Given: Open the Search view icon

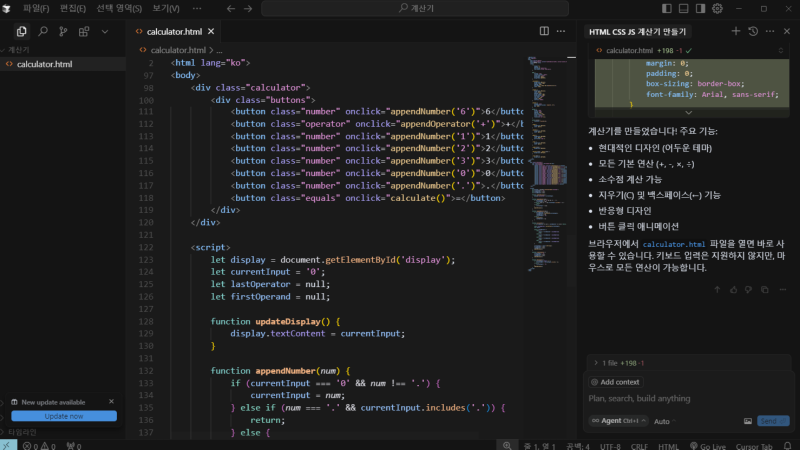Looking at the screenshot, I should pyautogui.click(x=43, y=32).
